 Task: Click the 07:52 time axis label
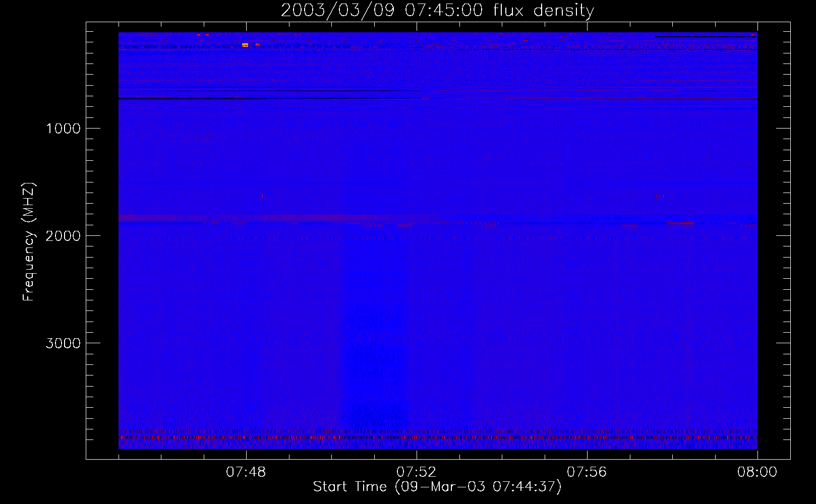(416, 472)
